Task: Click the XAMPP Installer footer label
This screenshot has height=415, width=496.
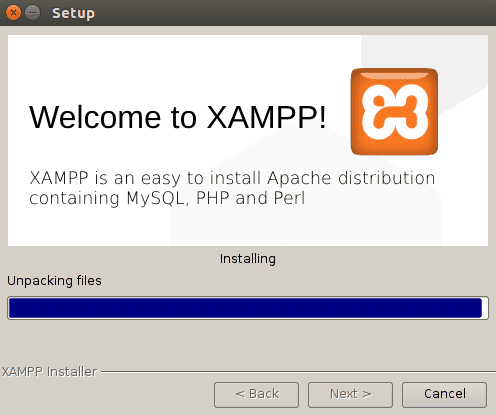Action: 49,372
